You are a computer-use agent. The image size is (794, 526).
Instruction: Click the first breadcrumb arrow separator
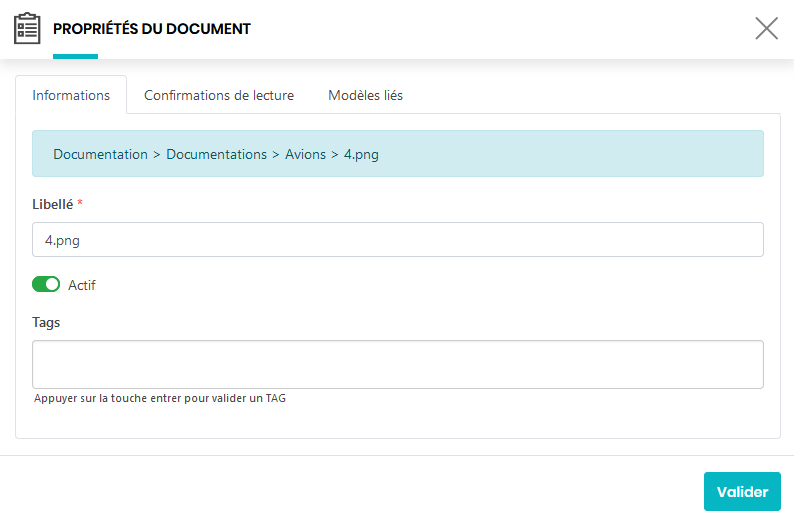coord(157,155)
